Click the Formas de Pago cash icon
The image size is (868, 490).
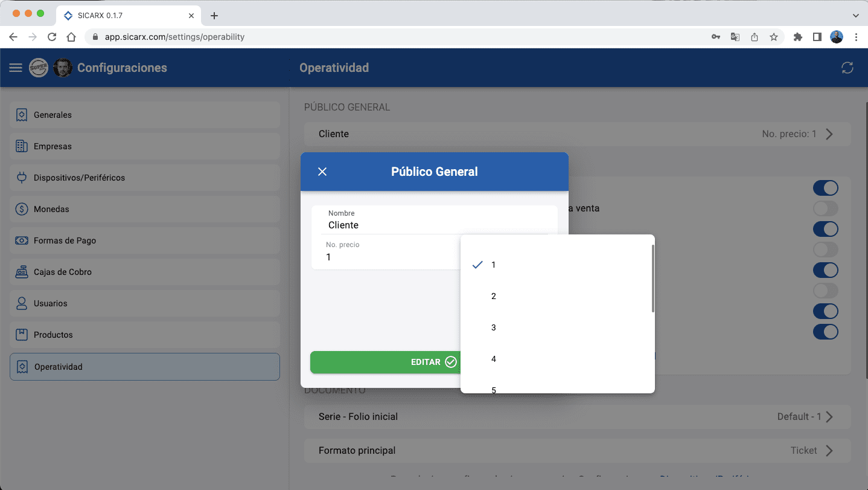[x=22, y=240]
